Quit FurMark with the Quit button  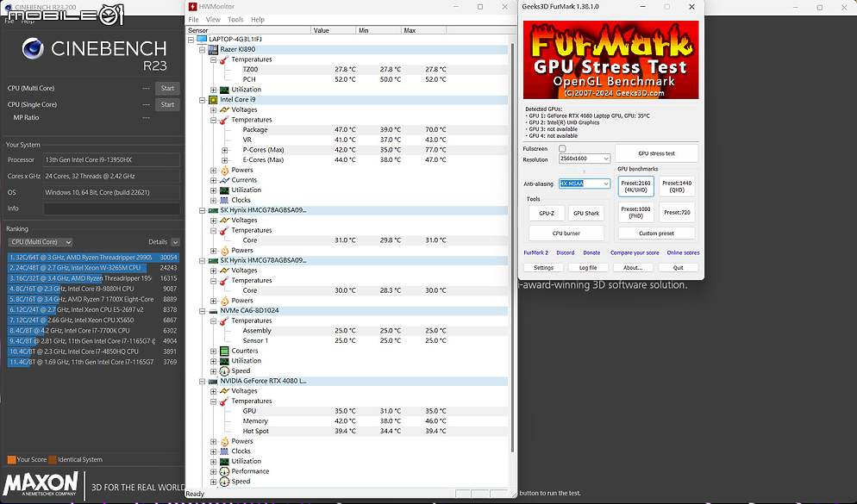point(678,268)
